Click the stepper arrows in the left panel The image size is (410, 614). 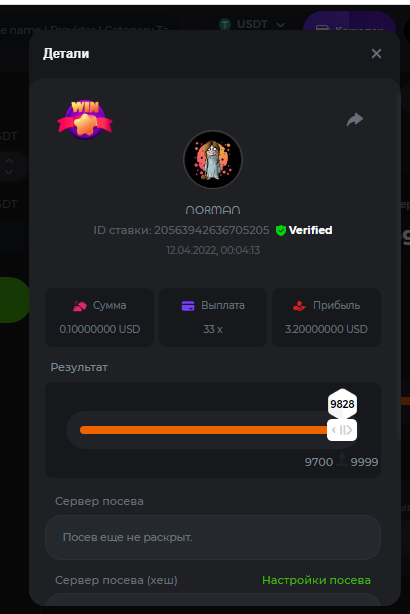pos(9,166)
